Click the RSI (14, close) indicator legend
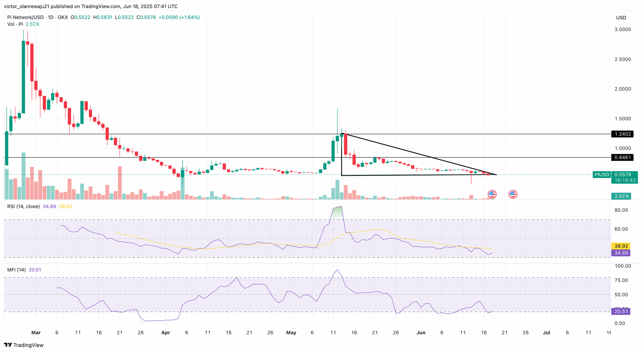This screenshot has height=352, width=644. point(23,206)
